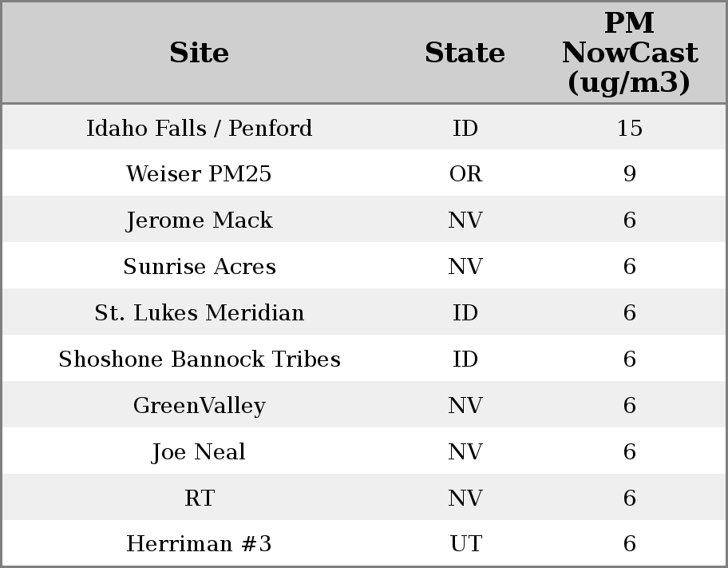Select the PM NowCast (ug/m3) column header
Viewport: 728px width, 568px height.
click(629, 53)
